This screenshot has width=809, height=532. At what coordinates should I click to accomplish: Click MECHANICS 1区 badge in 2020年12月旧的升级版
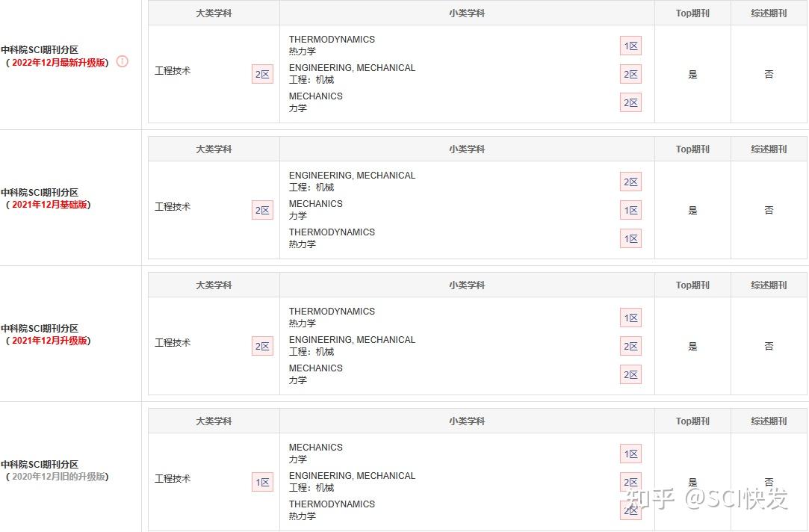pos(630,454)
